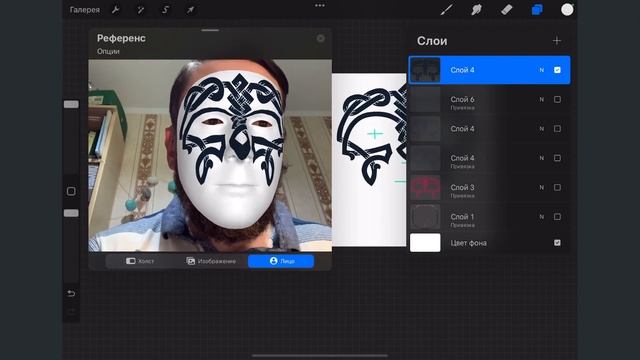Image resolution: width=640 pixels, height=360 pixels.
Task: Select the Brush tool
Action: point(446,10)
